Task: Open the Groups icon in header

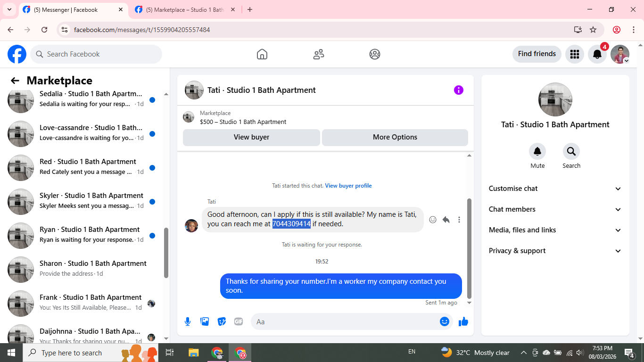Action: [x=375, y=54]
